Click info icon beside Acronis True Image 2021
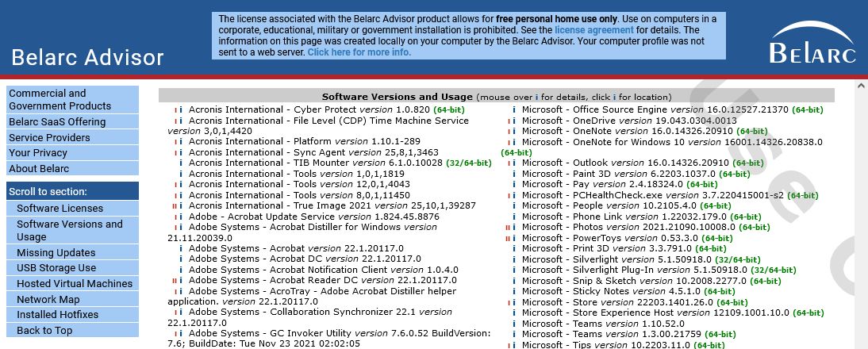 click(180, 205)
